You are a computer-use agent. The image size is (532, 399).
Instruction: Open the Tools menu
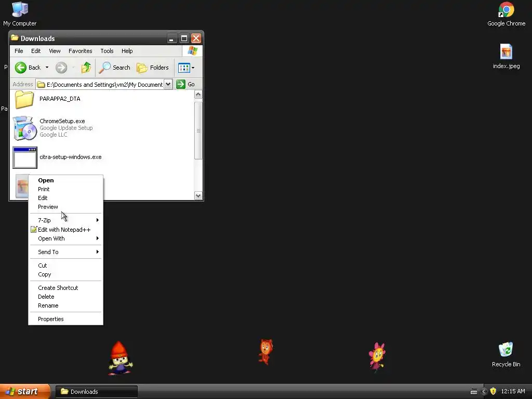pyautogui.click(x=107, y=51)
